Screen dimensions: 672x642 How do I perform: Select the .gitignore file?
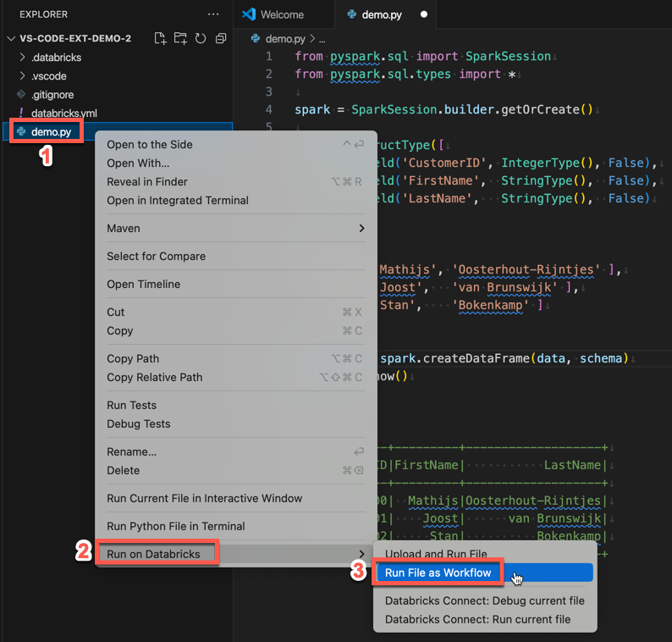(52, 95)
